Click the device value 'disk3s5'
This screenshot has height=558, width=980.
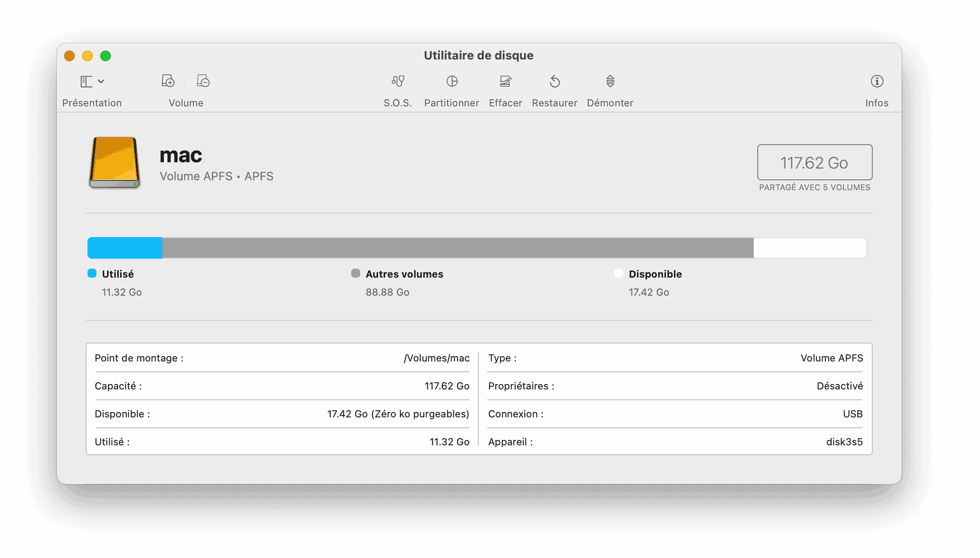point(844,442)
